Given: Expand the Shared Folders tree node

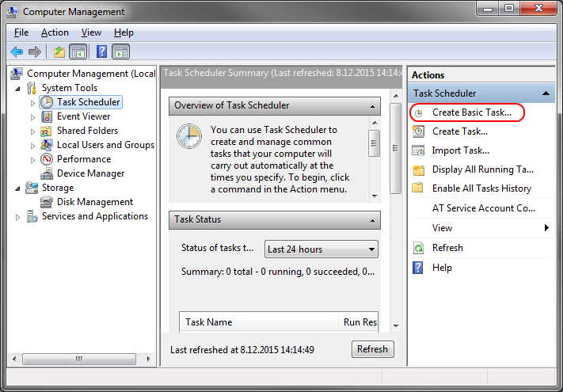Looking at the screenshot, I should click(32, 131).
